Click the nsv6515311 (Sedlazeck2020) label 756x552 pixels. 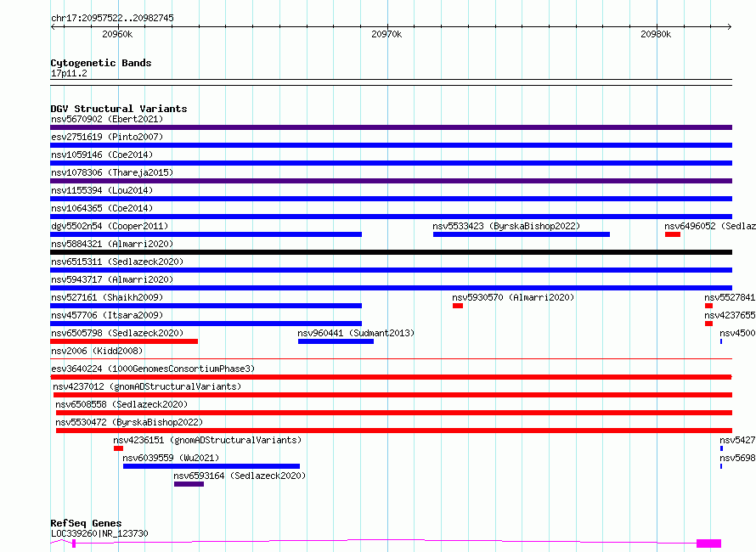[x=117, y=262]
